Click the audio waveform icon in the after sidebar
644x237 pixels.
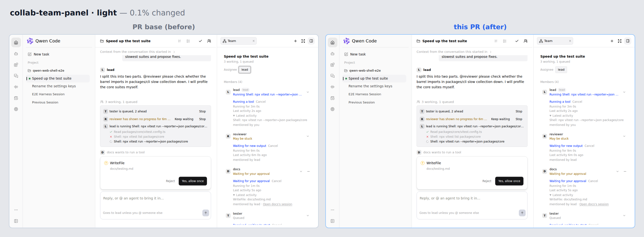tap(332, 87)
